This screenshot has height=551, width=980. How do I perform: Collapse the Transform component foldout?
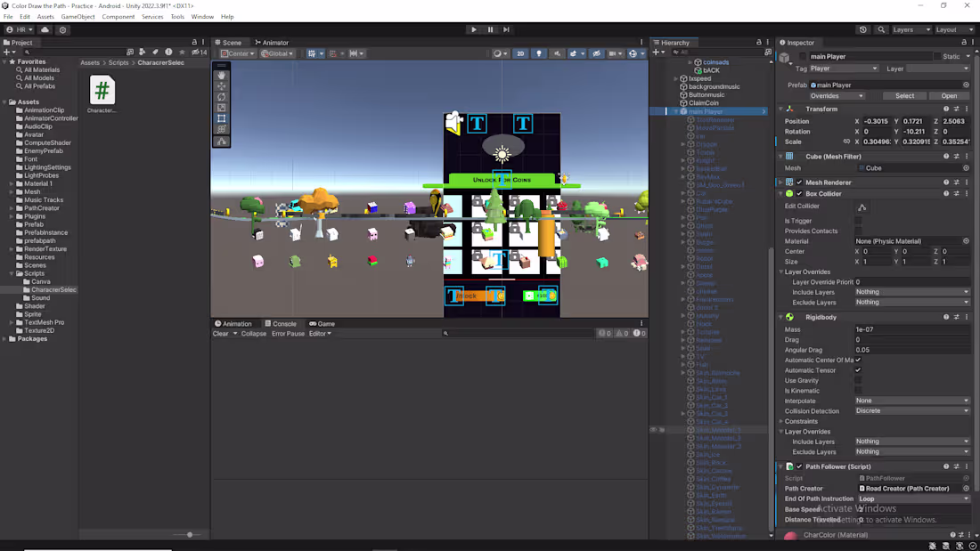tap(780, 109)
